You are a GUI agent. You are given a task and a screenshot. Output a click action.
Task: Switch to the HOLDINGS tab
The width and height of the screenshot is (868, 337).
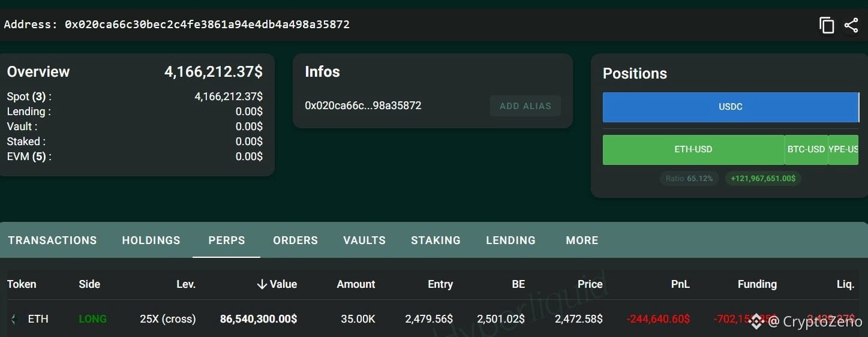[151, 240]
